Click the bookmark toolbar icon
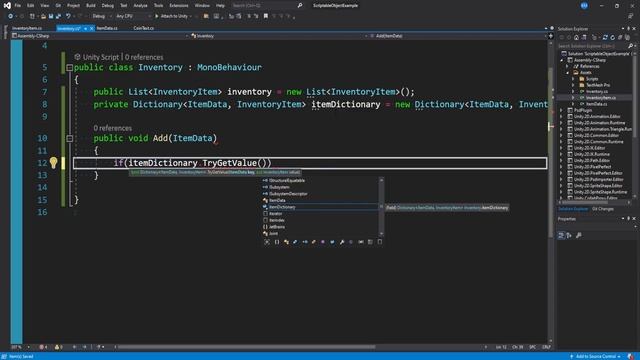Screen dimensions: 640x360 [x=266, y=16]
